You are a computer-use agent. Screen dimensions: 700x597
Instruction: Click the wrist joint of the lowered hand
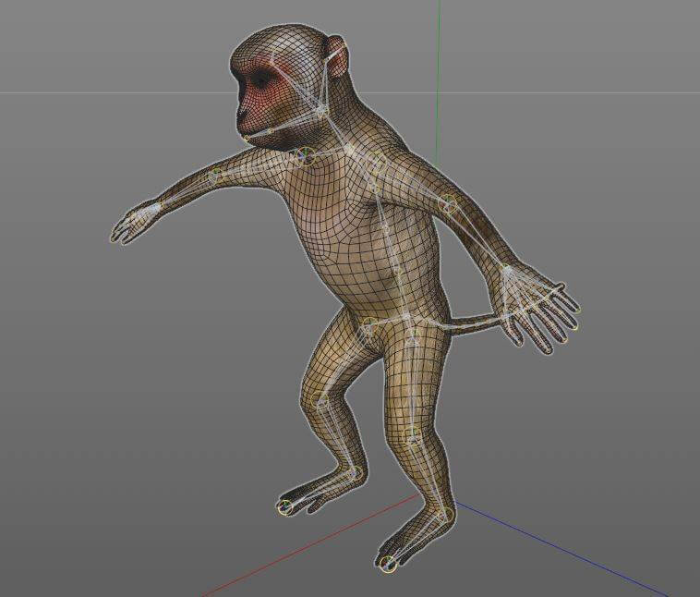click(x=507, y=270)
